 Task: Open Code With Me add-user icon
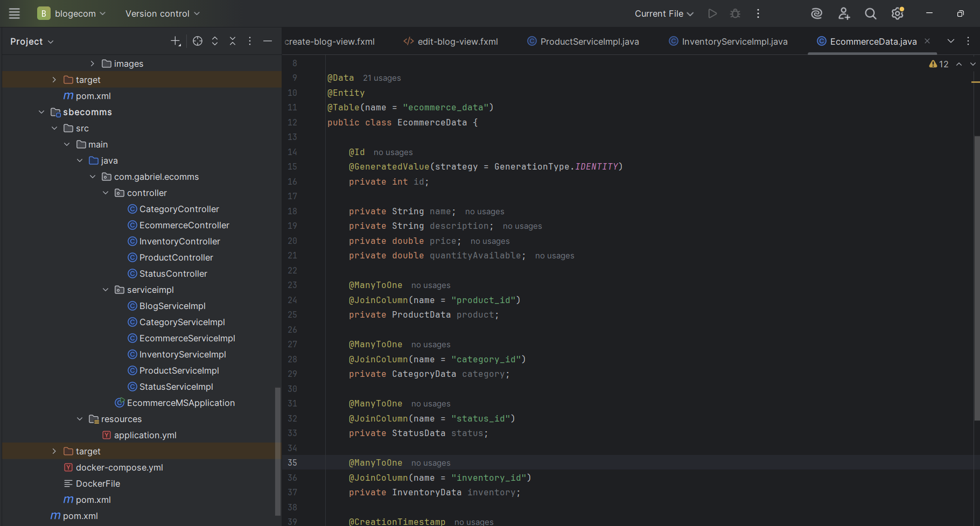tap(844, 13)
